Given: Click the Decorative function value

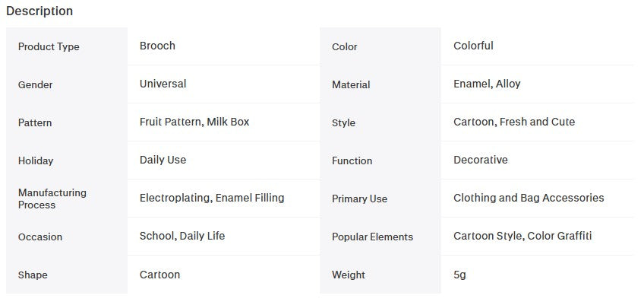Looking at the screenshot, I should [x=481, y=160].
